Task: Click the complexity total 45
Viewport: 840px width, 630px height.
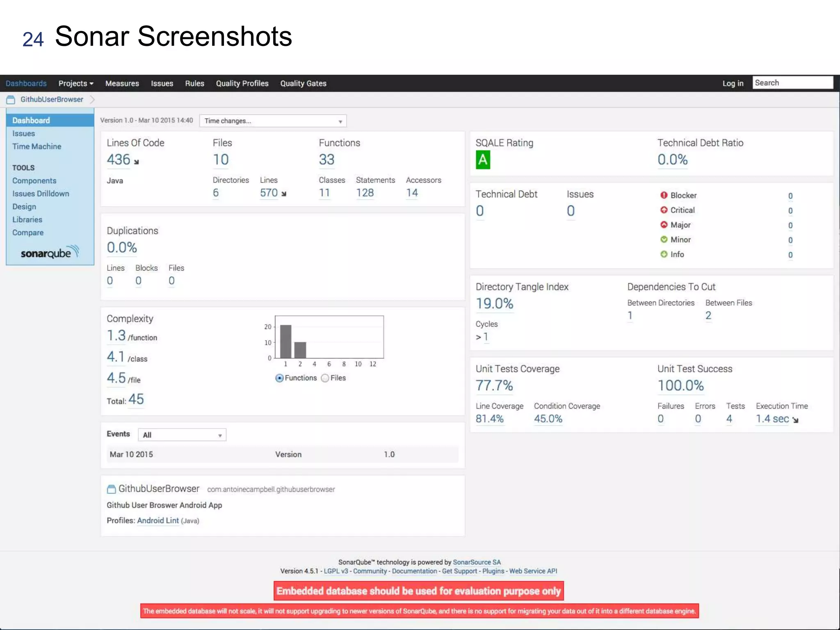Action: coord(136,399)
